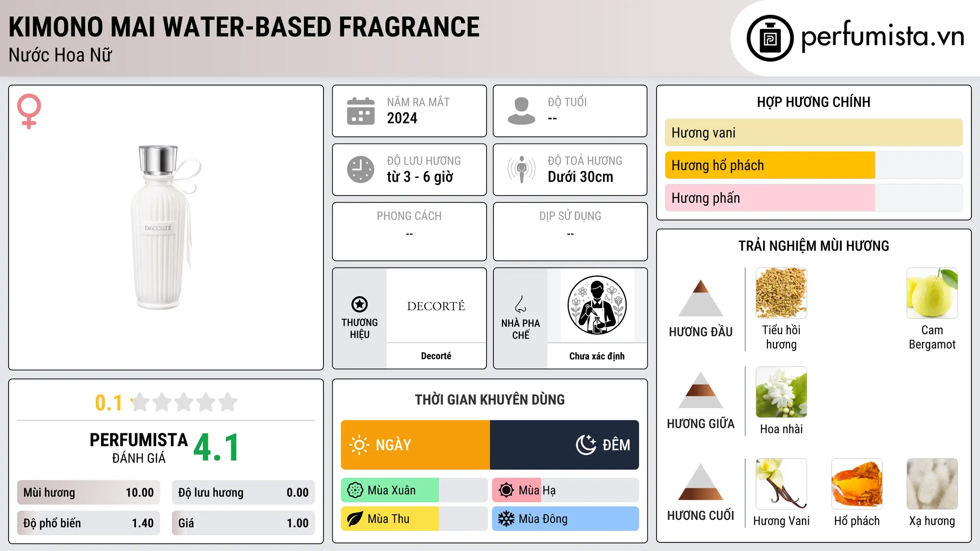Image resolution: width=980 pixels, height=551 pixels.
Task: Select the Đêm nighttime segment
Action: [x=564, y=445]
